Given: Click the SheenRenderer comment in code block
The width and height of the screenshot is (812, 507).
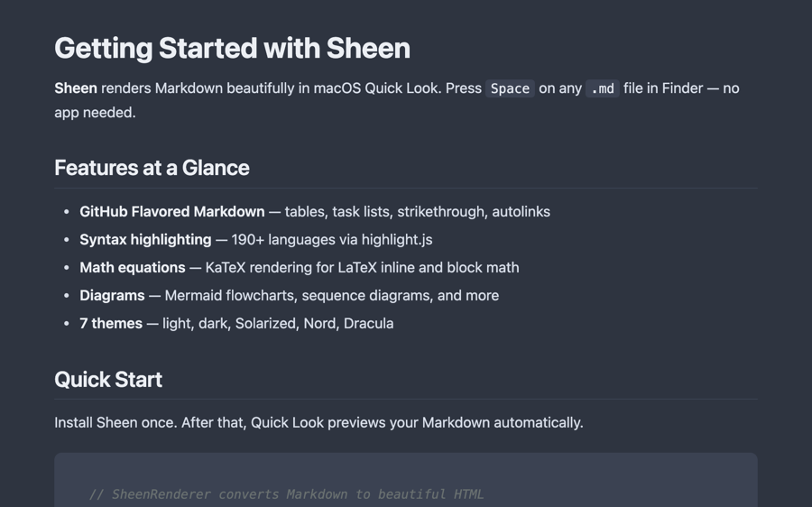Looking at the screenshot, I should click(x=286, y=494).
